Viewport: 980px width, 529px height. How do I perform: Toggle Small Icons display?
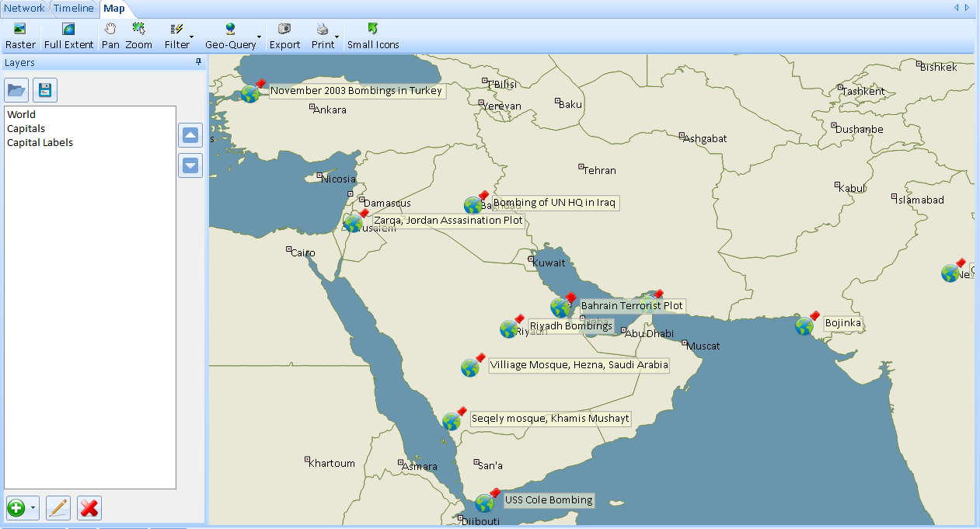pyautogui.click(x=373, y=36)
